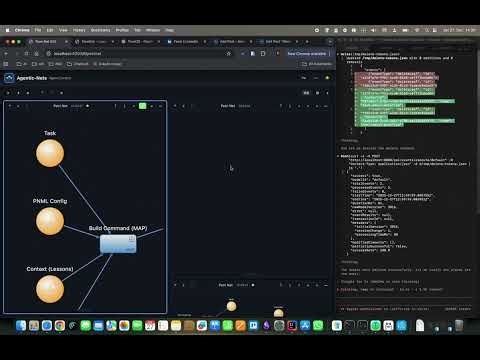Open Calendar from the Dock

150,325
